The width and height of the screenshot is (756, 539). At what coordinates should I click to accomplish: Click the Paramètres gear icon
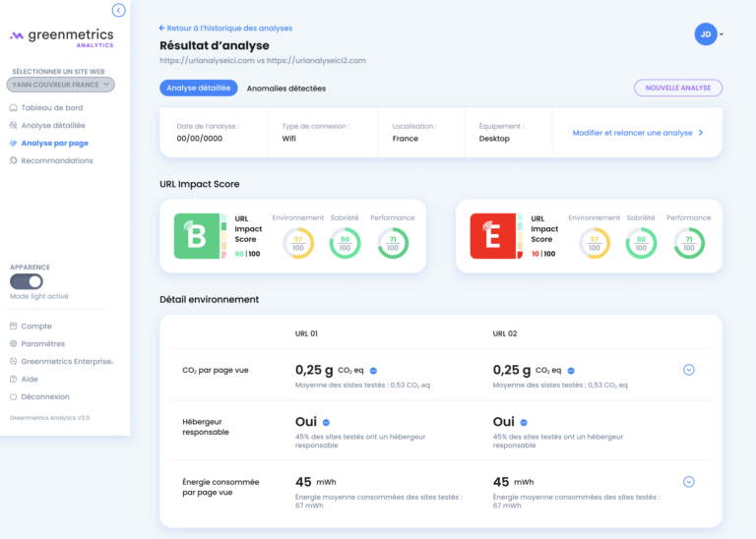[x=14, y=343]
